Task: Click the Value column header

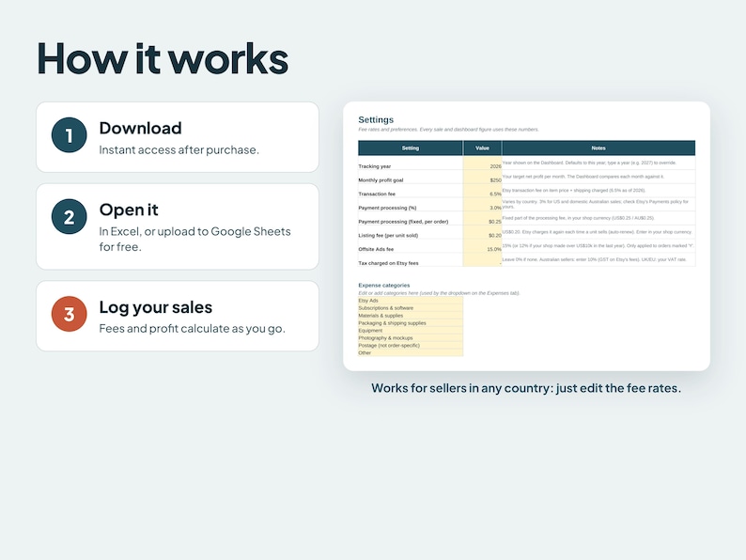Action: pyautogui.click(x=482, y=148)
